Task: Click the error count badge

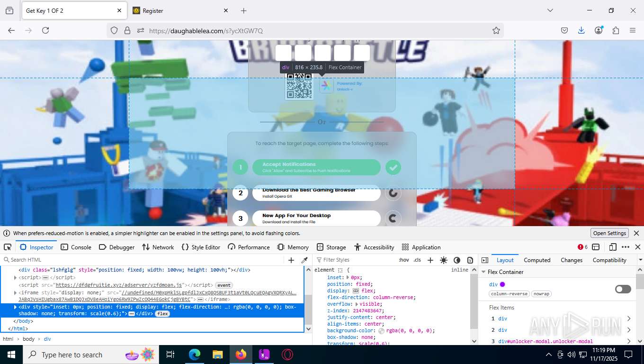Action: click(582, 247)
